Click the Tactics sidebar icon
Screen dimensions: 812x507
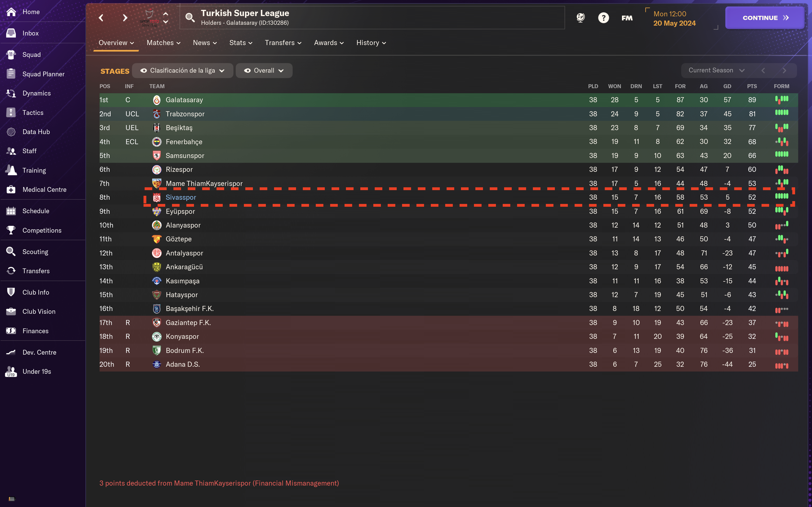click(x=32, y=112)
